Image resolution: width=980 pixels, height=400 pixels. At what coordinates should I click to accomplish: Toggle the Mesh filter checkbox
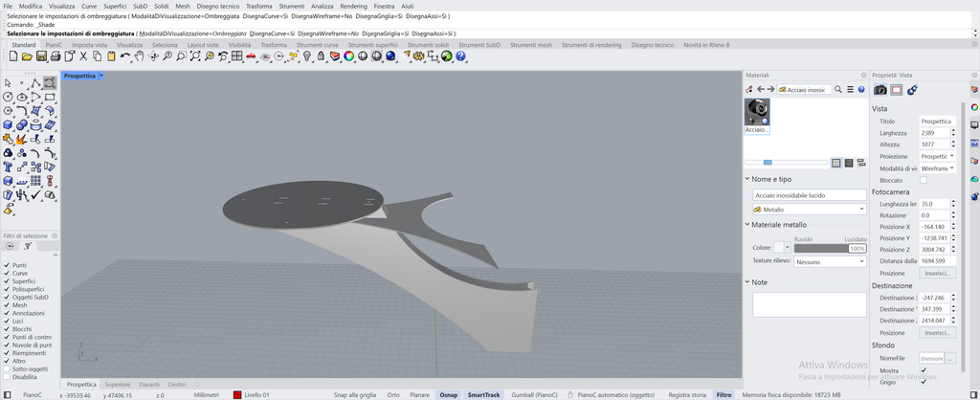7,305
